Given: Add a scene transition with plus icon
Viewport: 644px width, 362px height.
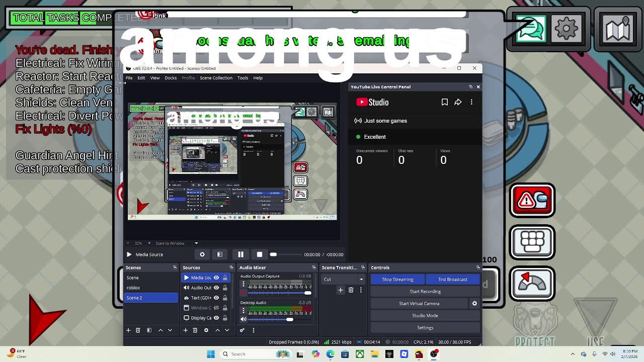Looking at the screenshot, I should point(341,290).
